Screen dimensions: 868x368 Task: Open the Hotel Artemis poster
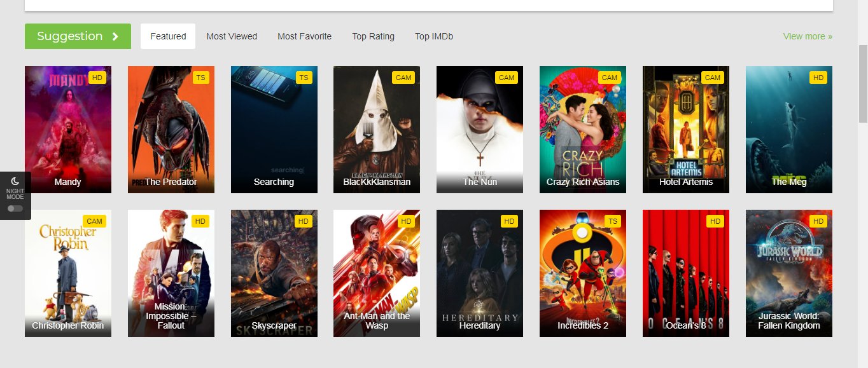point(686,130)
